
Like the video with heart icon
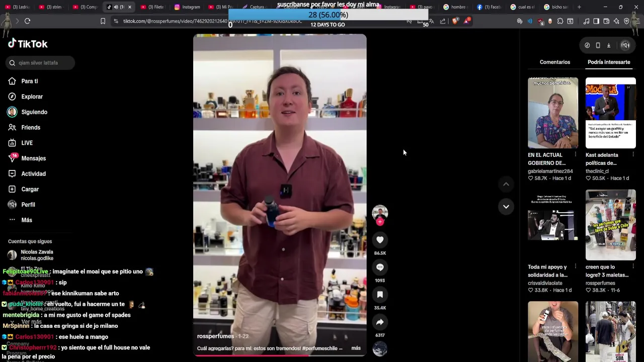[380, 240]
